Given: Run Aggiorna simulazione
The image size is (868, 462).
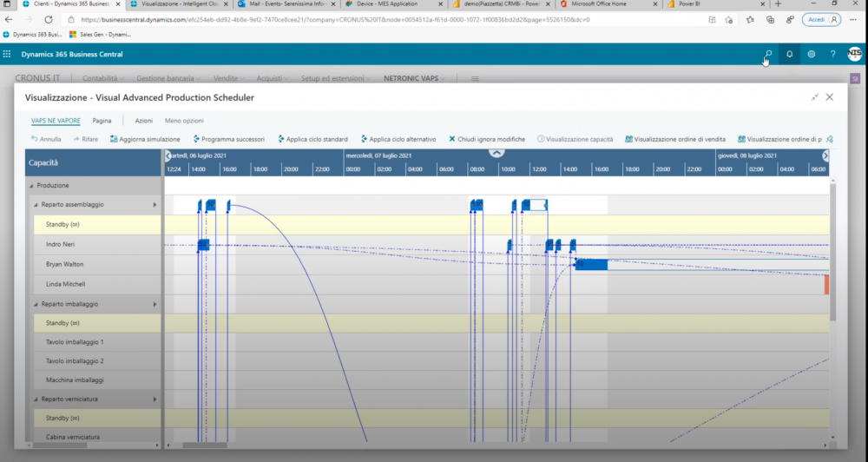Looking at the screenshot, I should point(145,139).
